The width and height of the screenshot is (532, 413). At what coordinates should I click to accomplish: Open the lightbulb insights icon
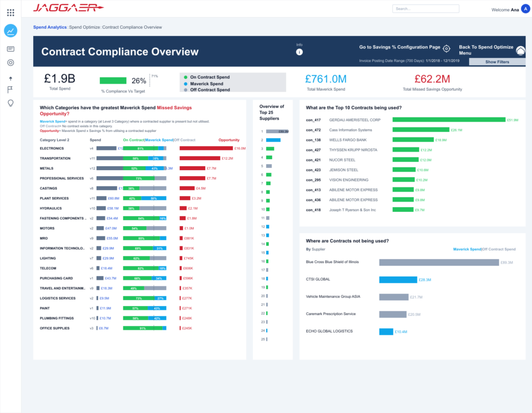point(10,103)
